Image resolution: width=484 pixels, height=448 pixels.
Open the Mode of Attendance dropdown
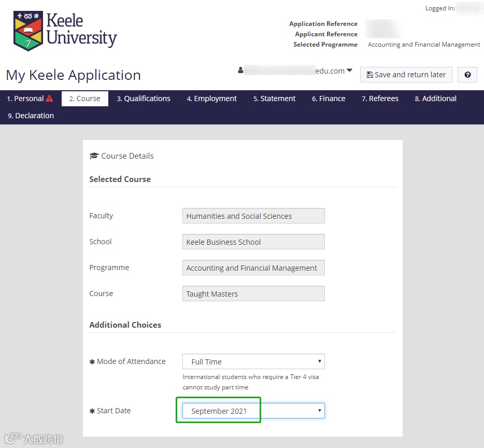(253, 361)
